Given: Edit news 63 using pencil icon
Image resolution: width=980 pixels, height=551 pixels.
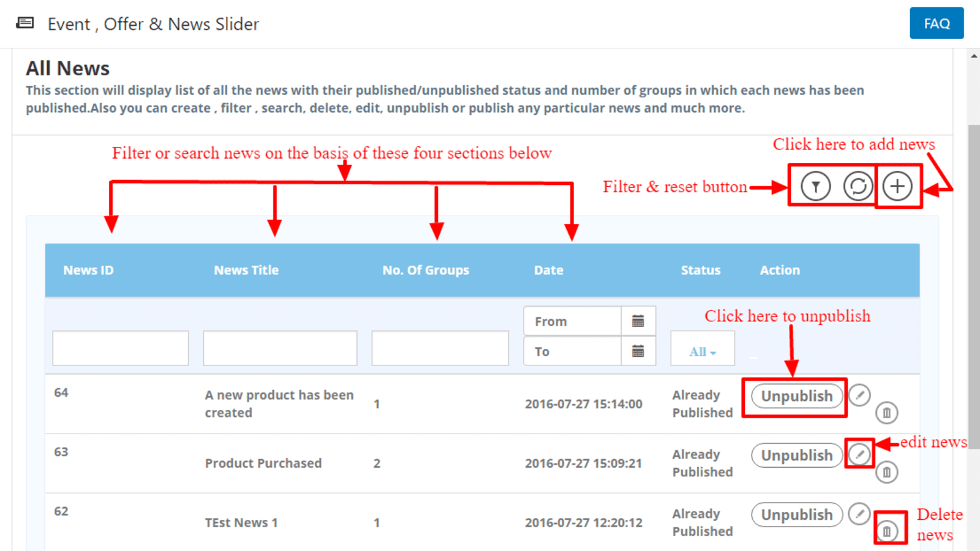Looking at the screenshot, I should 859,454.
